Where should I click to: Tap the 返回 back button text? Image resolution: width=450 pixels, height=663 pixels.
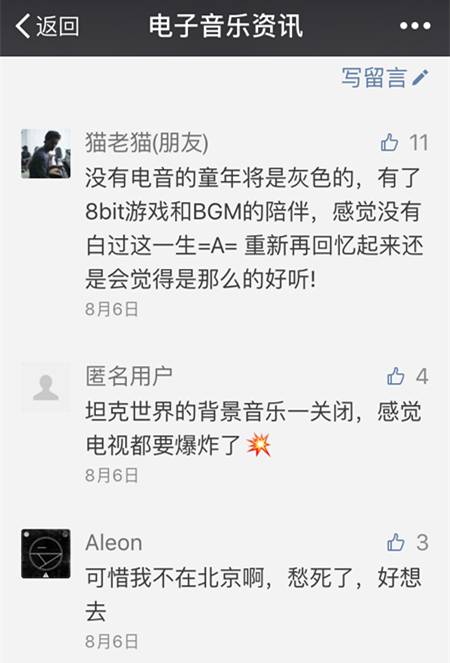(58, 26)
